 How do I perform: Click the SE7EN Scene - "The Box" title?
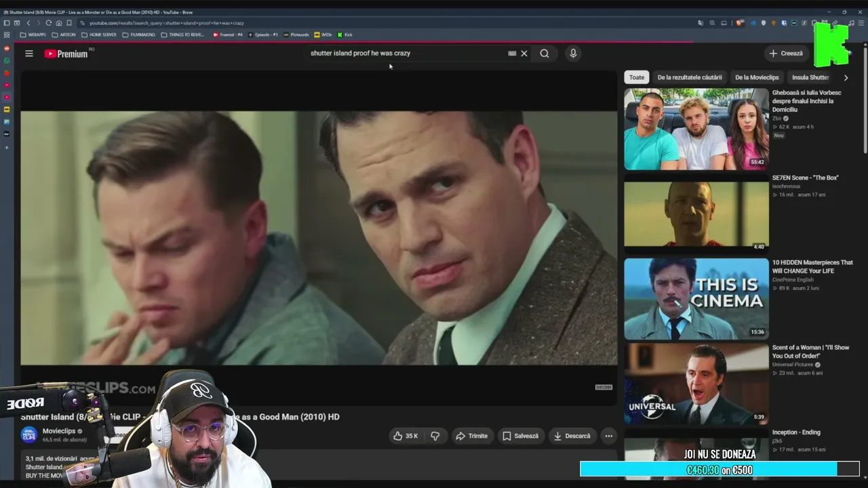[x=805, y=178]
